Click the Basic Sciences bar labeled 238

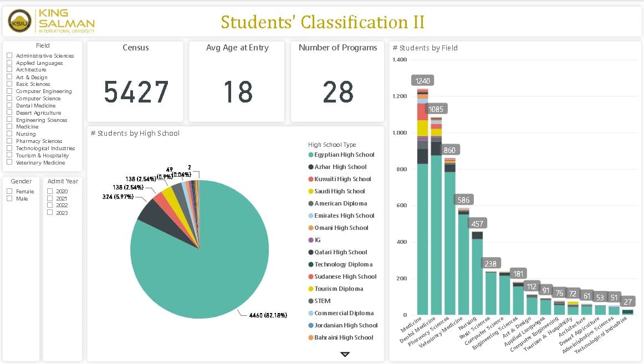click(x=491, y=294)
